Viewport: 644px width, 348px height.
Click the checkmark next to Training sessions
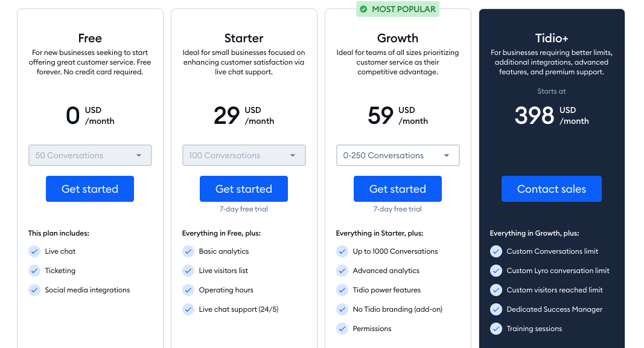(x=496, y=329)
